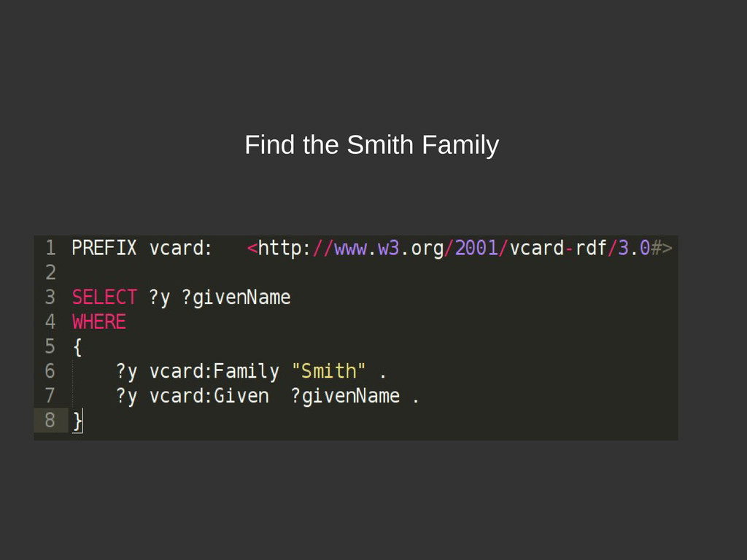This screenshot has width=747, height=560.
Task: Click the opening curly brace on line 5
Action: (x=77, y=347)
